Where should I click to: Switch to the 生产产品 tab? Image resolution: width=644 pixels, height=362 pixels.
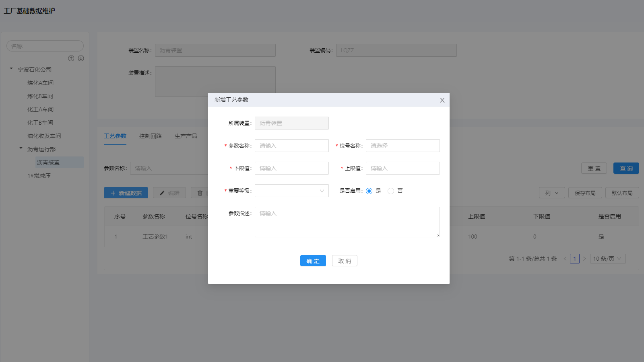pos(186,136)
